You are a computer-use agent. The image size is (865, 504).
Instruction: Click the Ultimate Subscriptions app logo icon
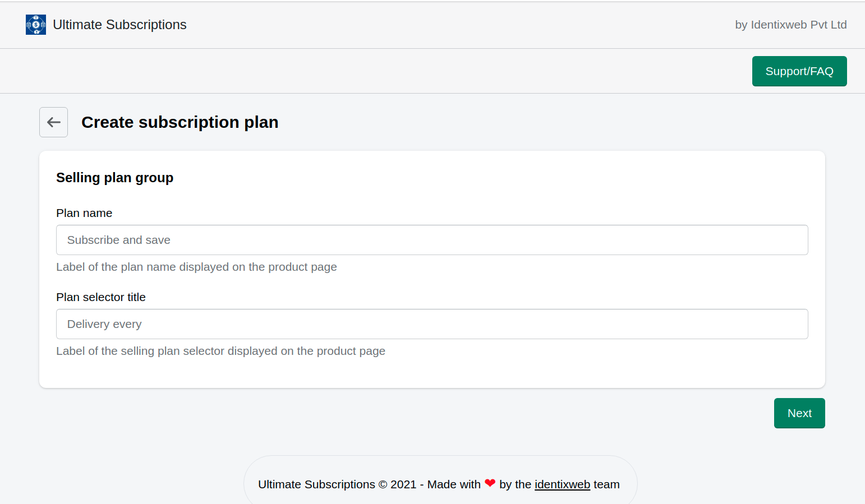[x=36, y=25]
